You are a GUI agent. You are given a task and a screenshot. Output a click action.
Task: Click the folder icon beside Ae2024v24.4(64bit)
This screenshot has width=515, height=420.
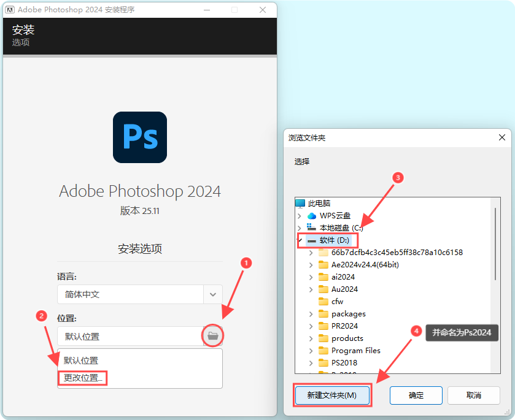[x=323, y=265]
